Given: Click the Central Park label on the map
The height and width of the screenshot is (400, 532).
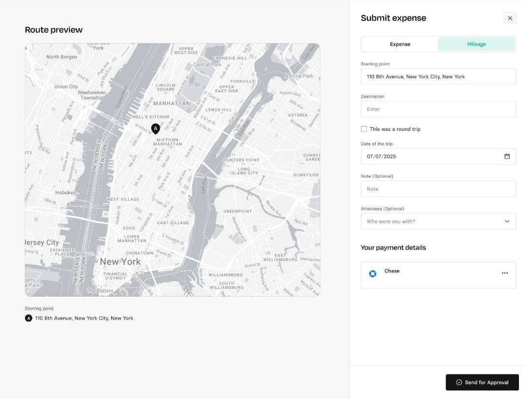Looking at the screenshot, I should pyautogui.click(x=206, y=65).
